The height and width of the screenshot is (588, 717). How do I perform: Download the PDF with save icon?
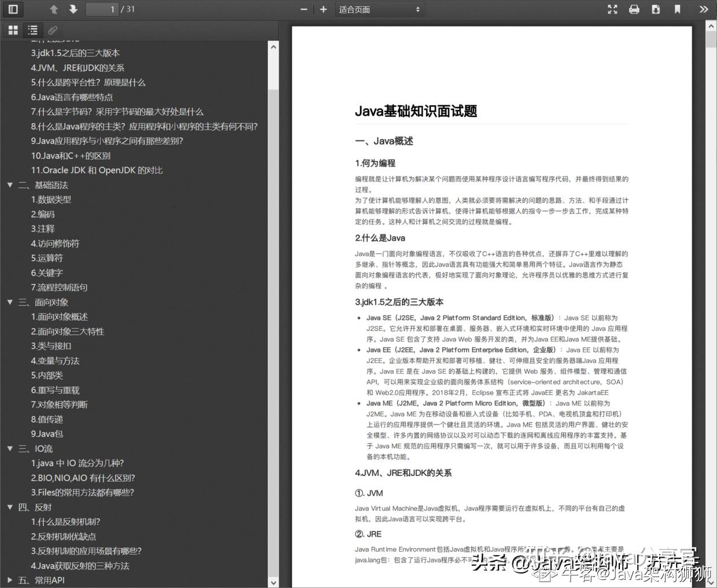point(656,9)
